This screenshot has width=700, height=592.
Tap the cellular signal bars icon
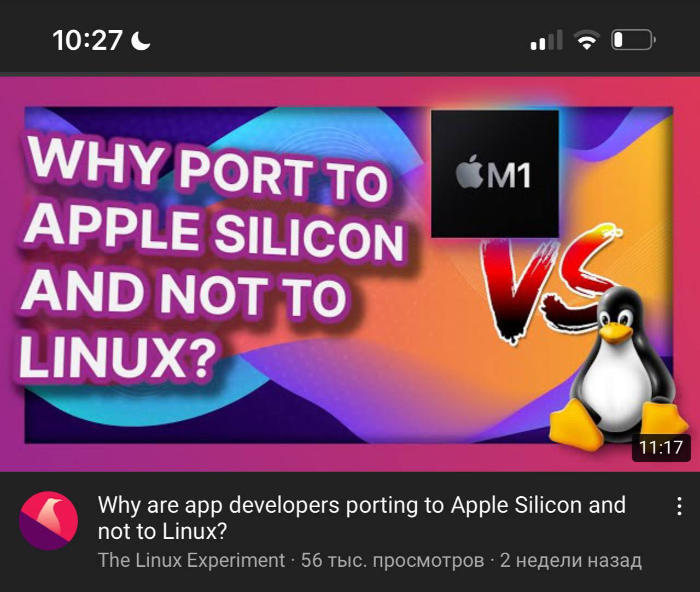(546, 40)
